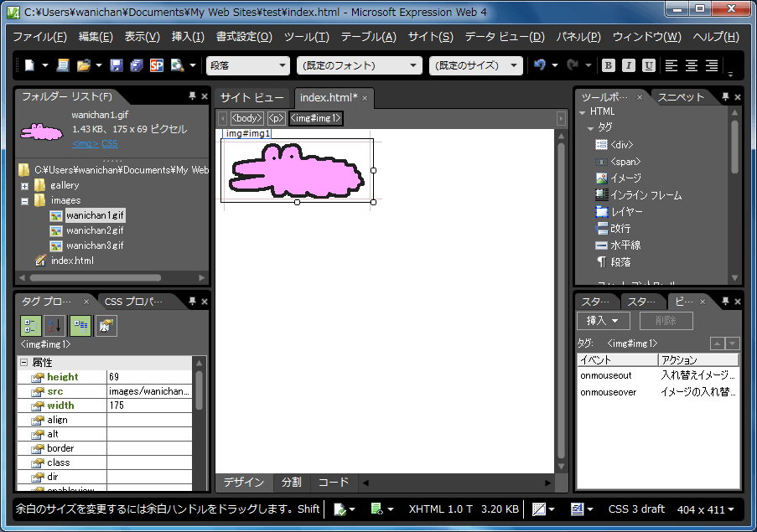Switch to デザイン view

[x=244, y=483]
